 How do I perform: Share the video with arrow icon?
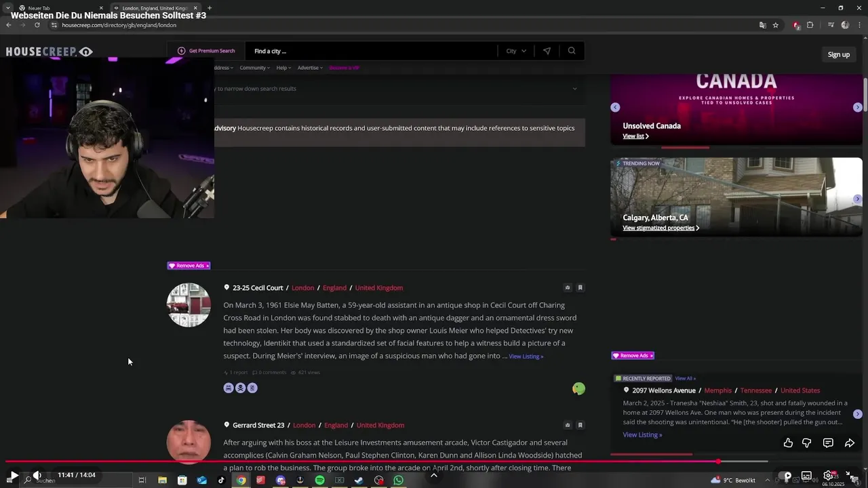click(x=849, y=443)
